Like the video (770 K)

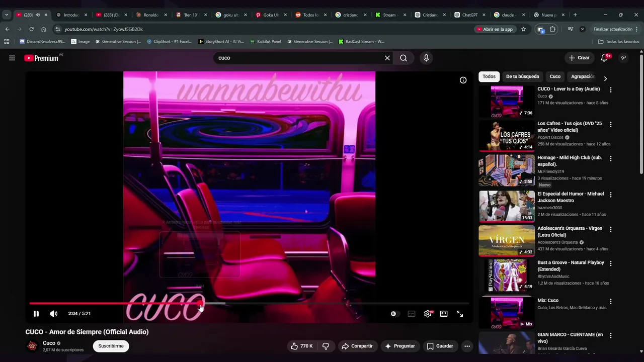[302, 346]
